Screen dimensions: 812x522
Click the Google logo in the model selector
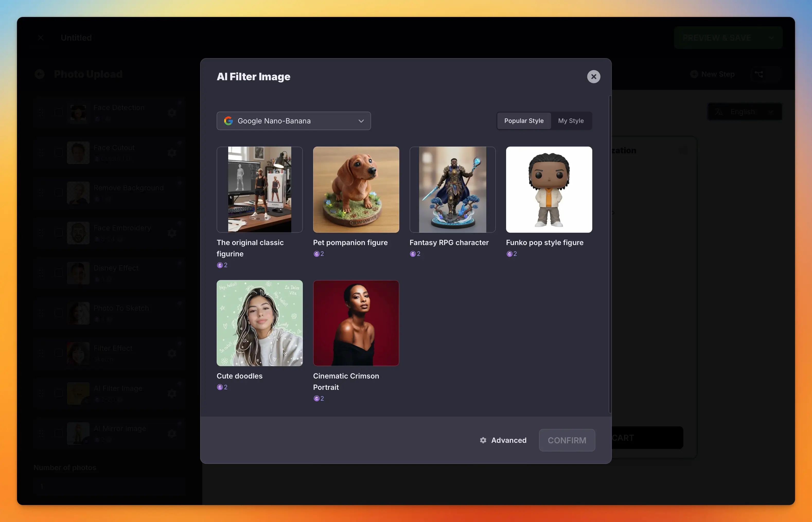coord(228,121)
